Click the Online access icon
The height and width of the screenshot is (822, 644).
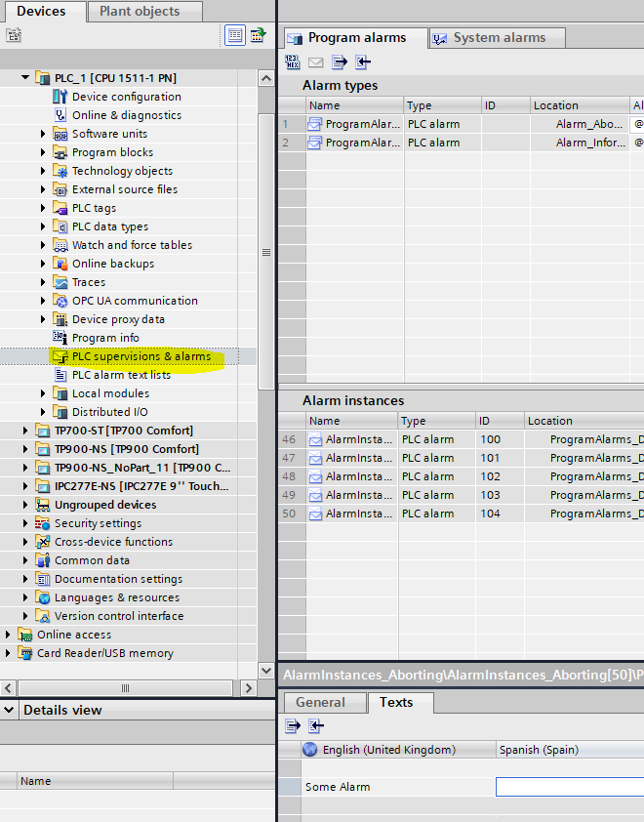pyautogui.click(x=24, y=635)
